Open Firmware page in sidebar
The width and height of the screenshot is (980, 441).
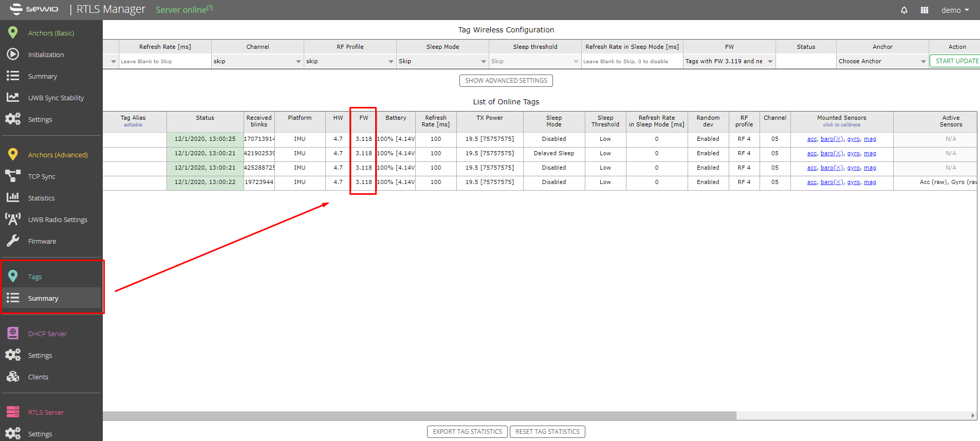42,241
